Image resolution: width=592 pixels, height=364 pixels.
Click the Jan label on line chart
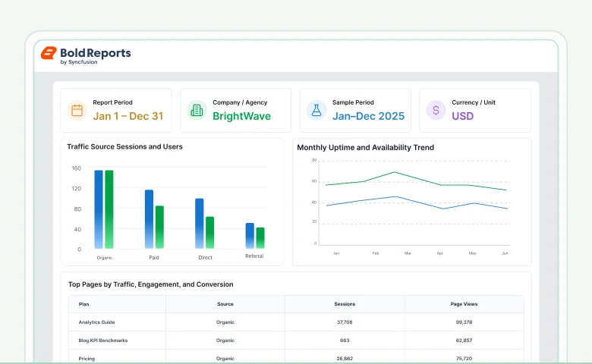pos(336,253)
